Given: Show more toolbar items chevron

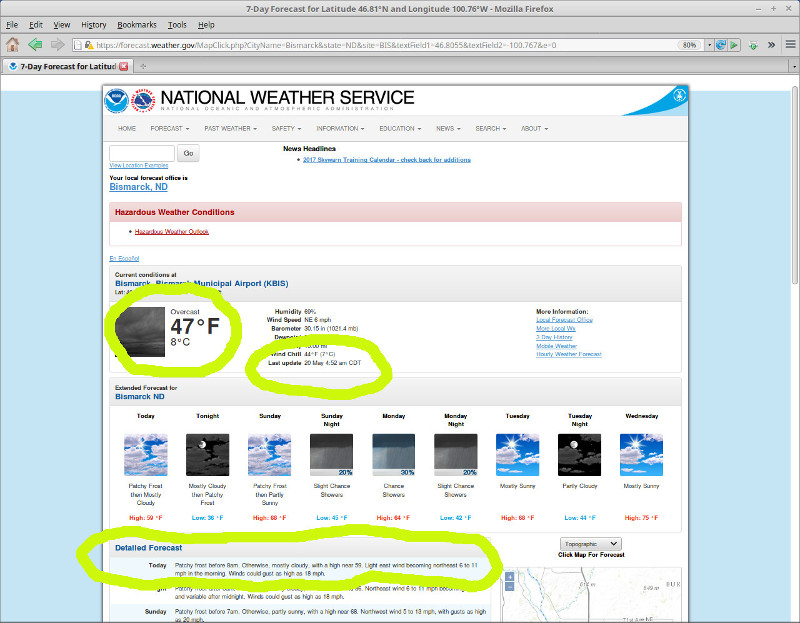Looking at the screenshot, I should [771, 45].
